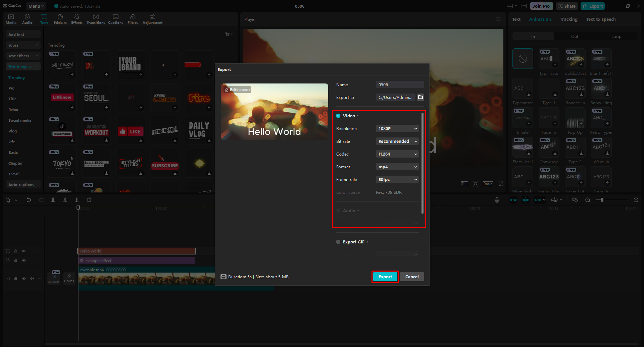644x347 pixels.
Task: Lock the text track
Action: [16, 251]
